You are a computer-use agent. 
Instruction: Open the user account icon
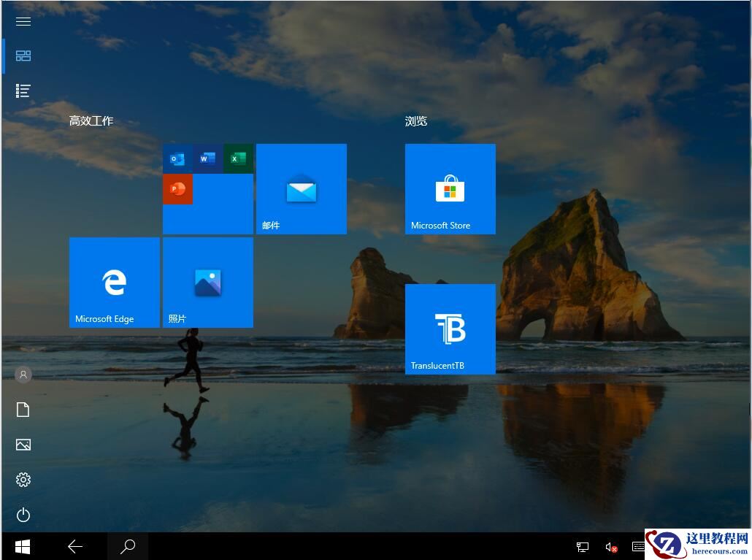(23, 375)
